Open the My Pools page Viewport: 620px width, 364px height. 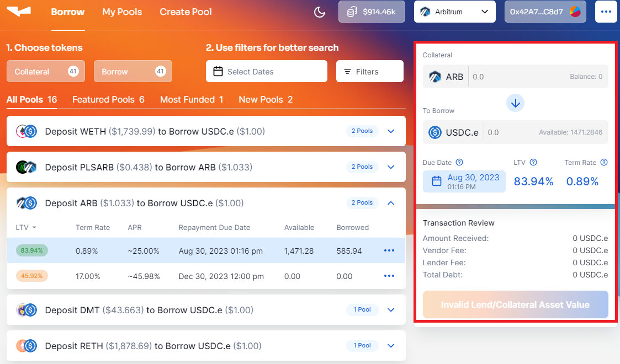click(122, 12)
